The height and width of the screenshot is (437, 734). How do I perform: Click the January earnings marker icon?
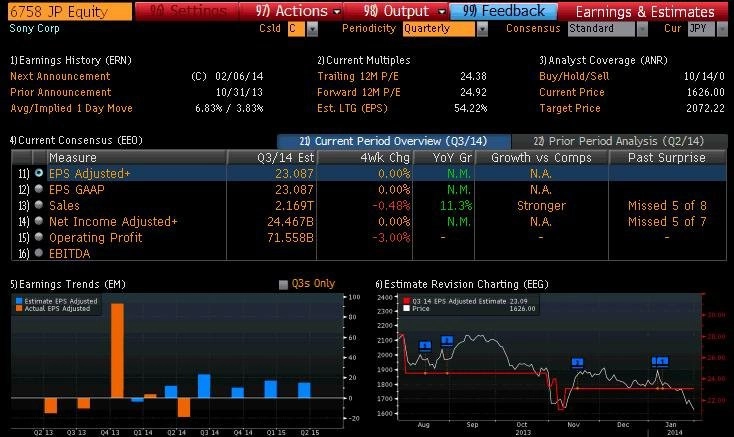pos(660,361)
